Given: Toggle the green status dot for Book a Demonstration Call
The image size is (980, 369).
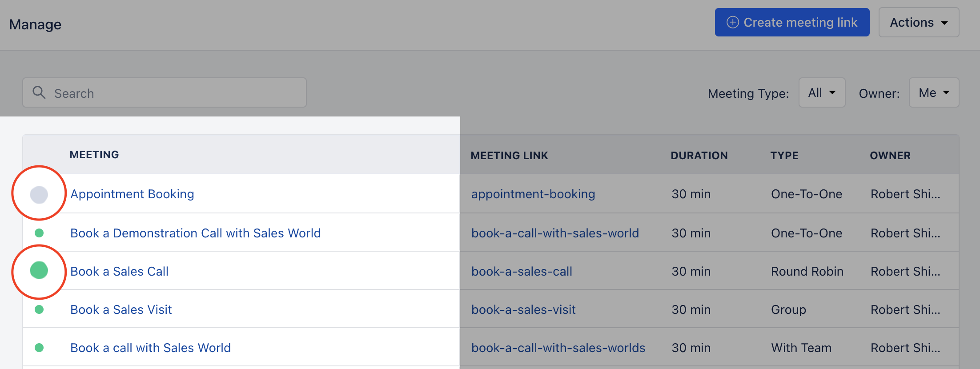Looking at the screenshot, I should (x=39, y=233).
